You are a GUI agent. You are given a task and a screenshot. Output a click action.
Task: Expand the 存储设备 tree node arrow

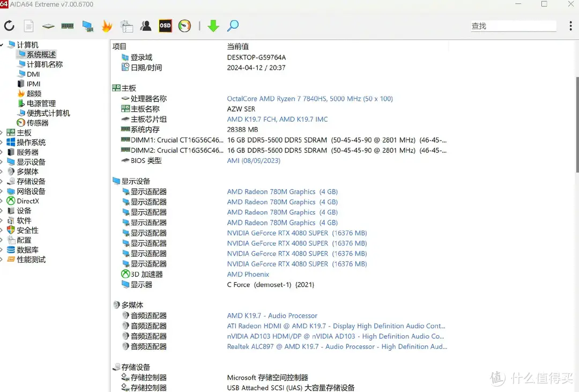(x=2, y=181)
